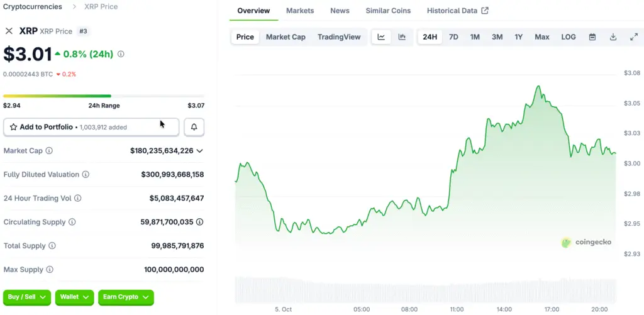644x315 pixels.
Task: Click the price alert bell icon
Action: (x=194, y=127)
